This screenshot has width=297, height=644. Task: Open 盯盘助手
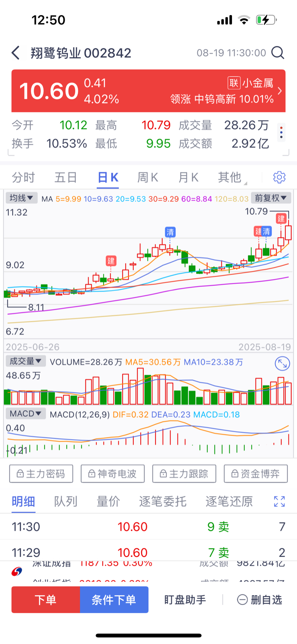(x=185, y=600)
